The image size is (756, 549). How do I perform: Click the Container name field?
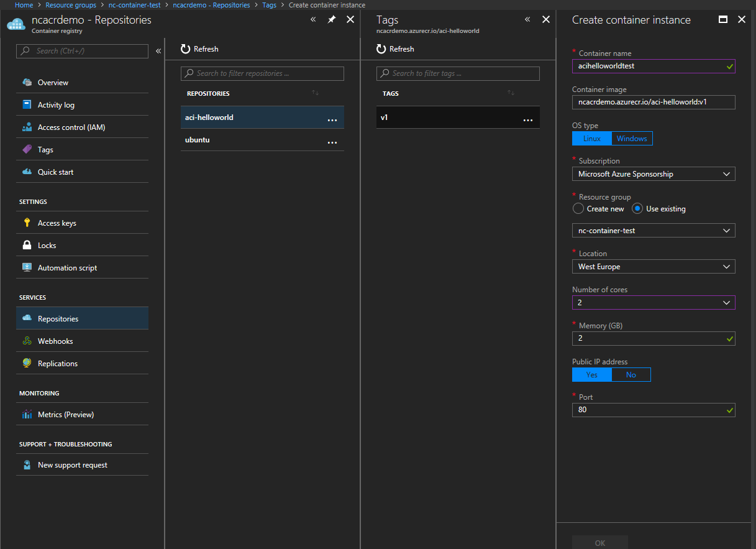[654, 66]
